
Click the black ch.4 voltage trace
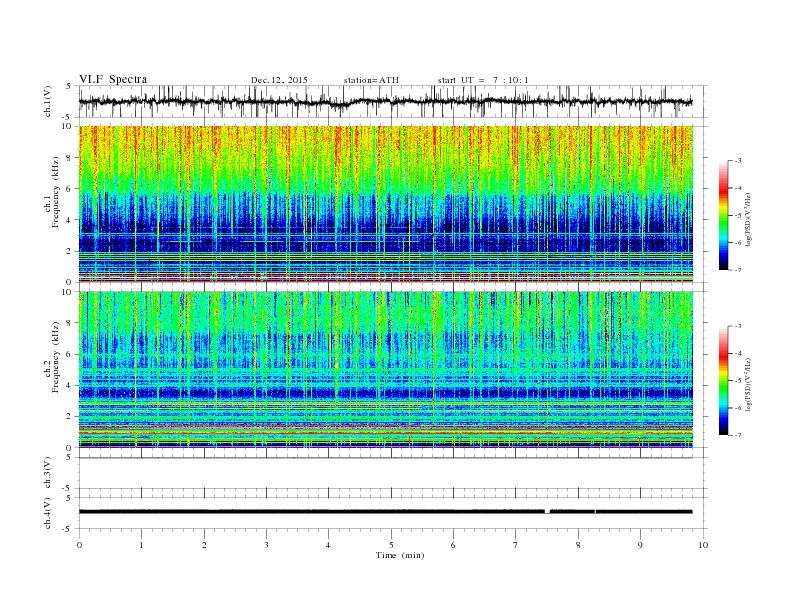(386, 512)
